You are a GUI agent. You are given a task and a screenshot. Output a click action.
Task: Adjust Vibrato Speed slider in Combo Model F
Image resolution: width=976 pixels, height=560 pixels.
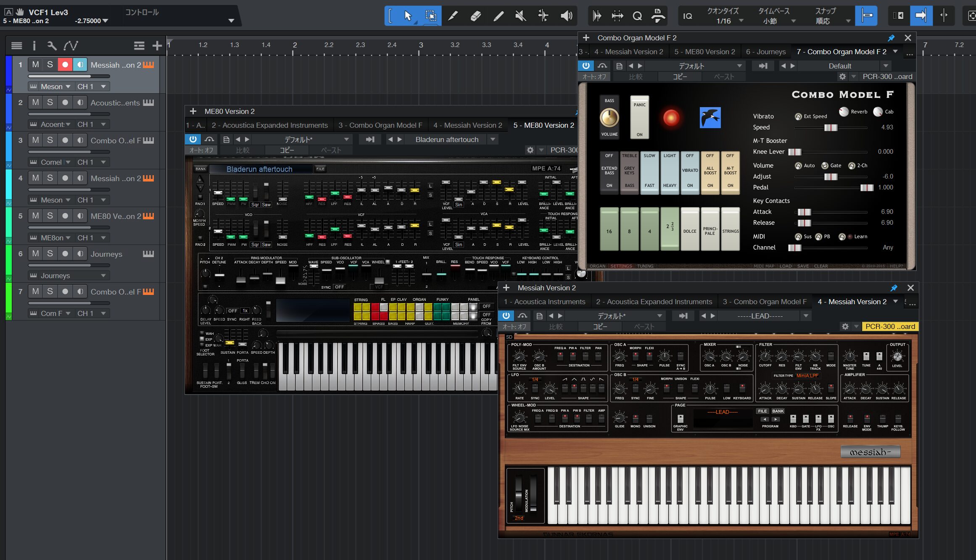[x=830, y=127]
